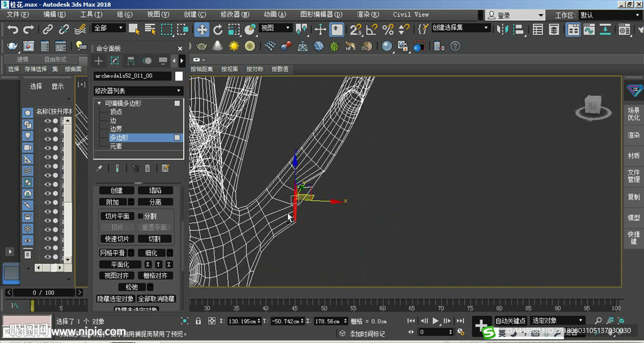
Task: Open the 全部 selection filter dropdown
Action: click(109, 28)
